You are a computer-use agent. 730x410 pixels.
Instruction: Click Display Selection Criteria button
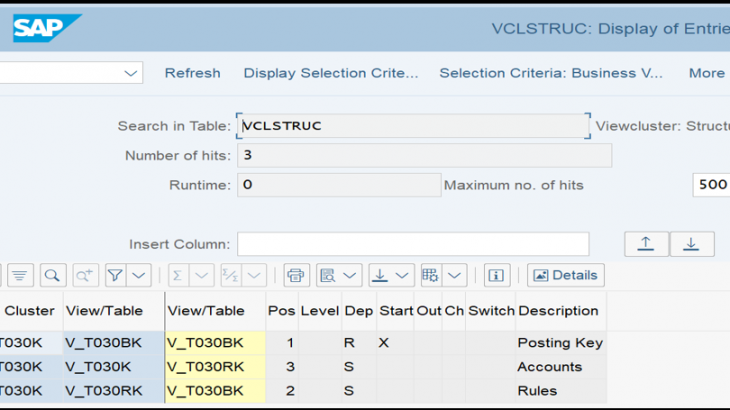[x=330, y=73]
